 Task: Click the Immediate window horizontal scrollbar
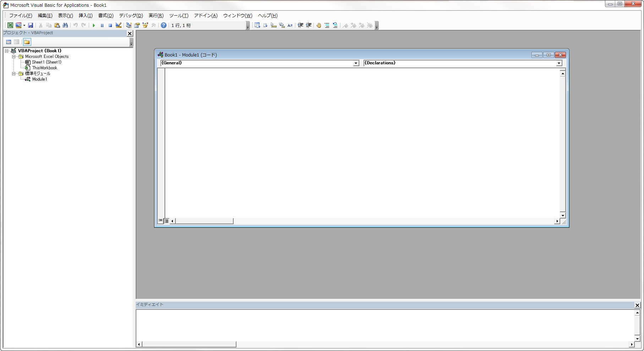[386, 344]
